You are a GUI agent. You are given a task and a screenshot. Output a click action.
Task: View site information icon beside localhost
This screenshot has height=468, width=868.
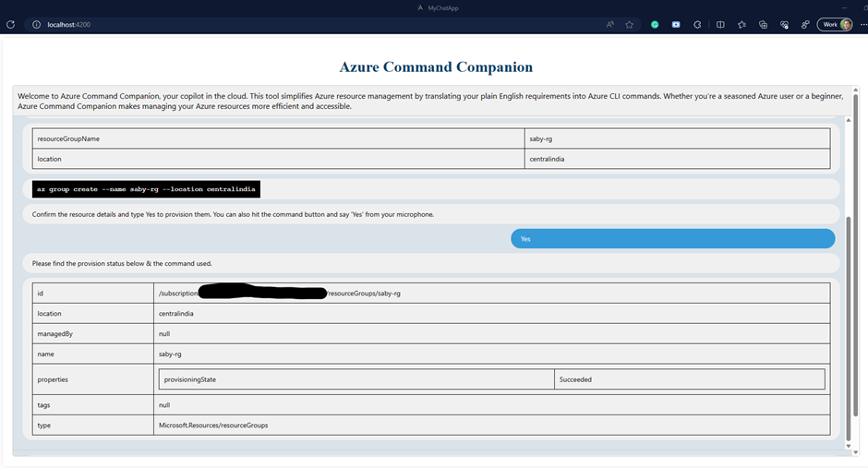[37, 24]
